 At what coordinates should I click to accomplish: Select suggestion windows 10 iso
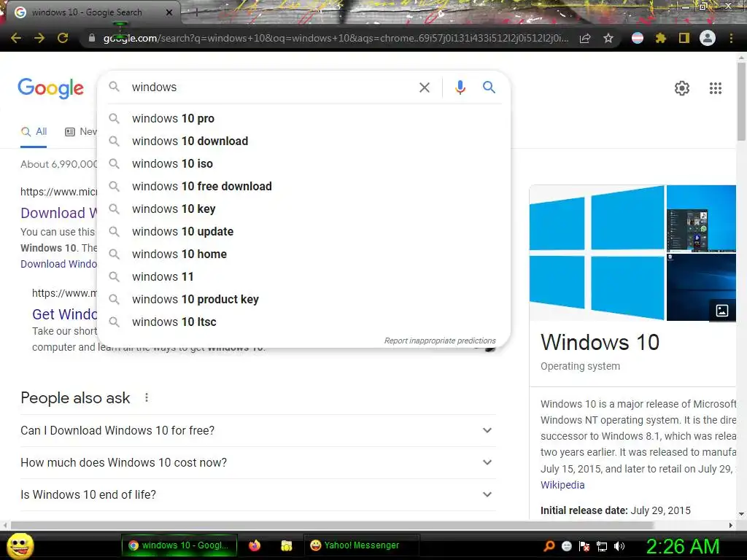click(x=303, y=164)
